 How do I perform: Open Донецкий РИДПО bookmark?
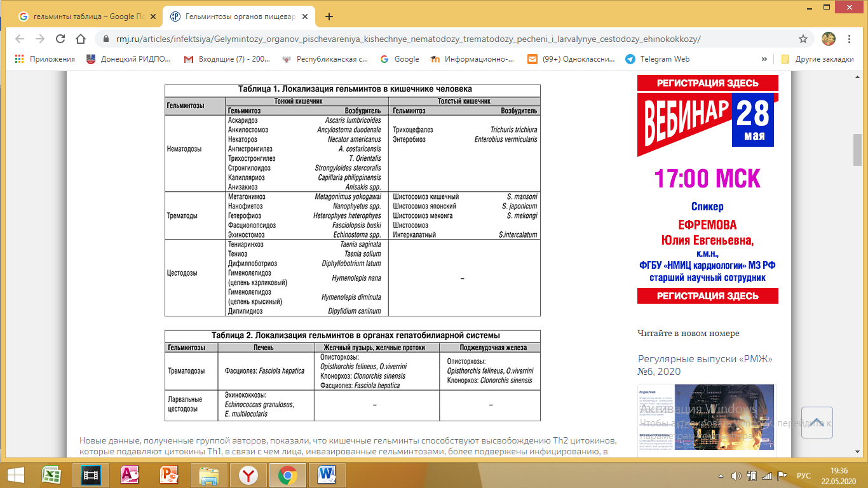[128, 59]
